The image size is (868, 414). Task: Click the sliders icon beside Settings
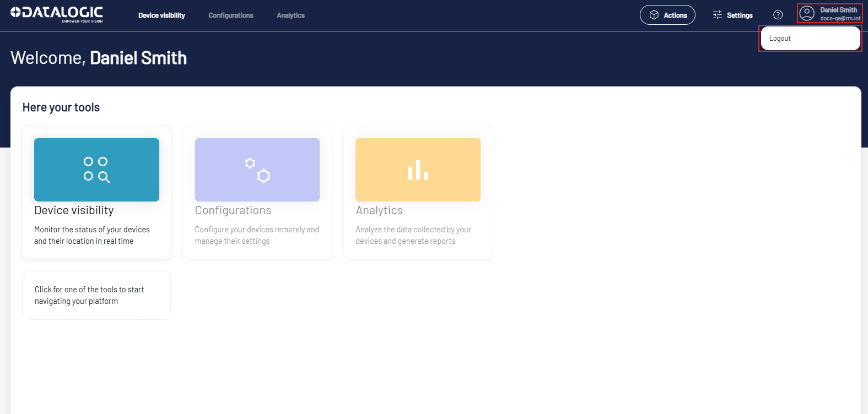[717, 15]
